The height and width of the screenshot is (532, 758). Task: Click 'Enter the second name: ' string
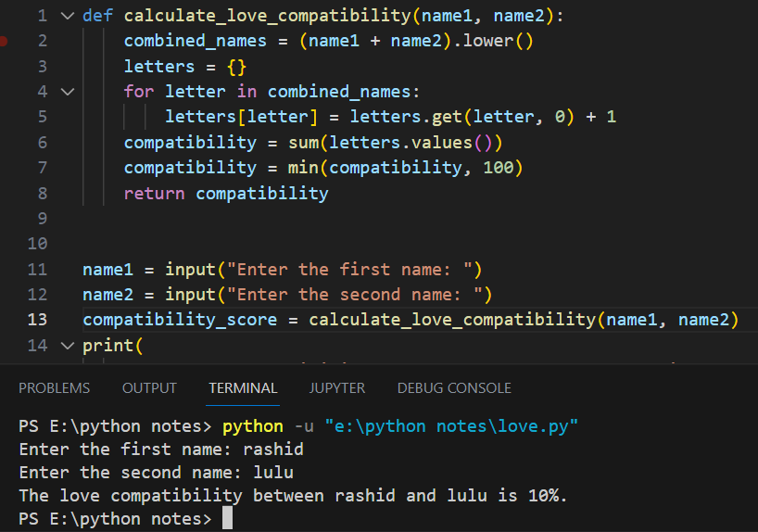[x=355, y=295]
